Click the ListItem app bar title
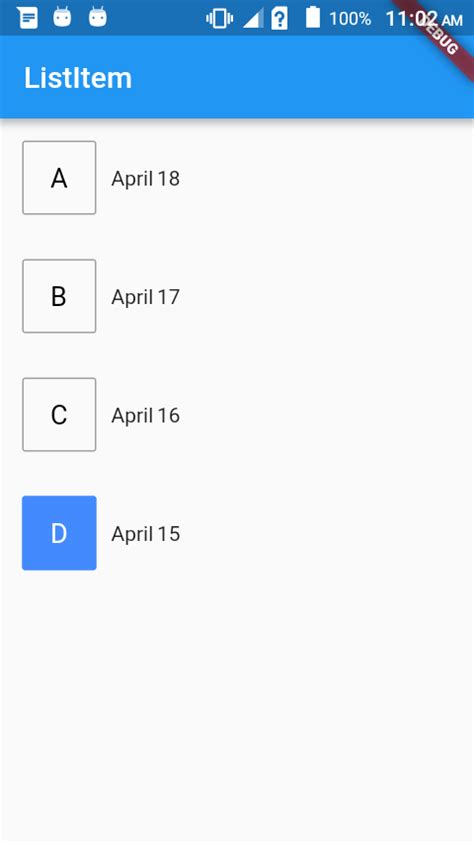 (x=78, y=78)
